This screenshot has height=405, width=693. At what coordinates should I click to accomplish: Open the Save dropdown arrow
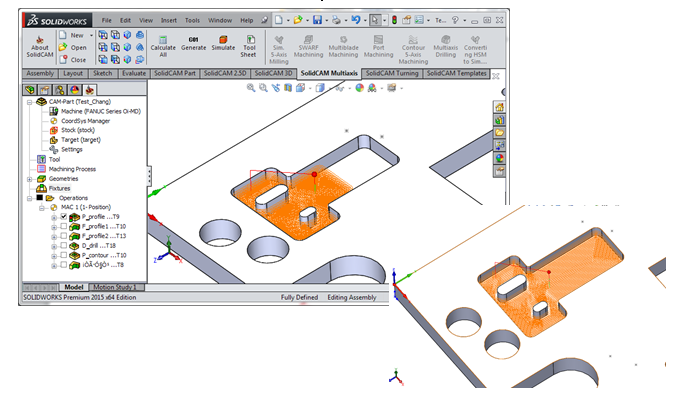point(327,20)
